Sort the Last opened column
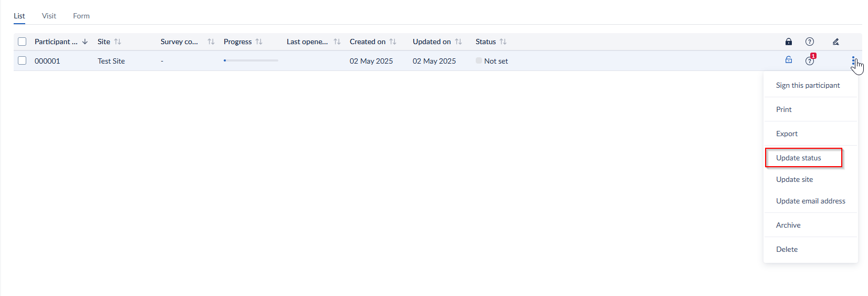Viewport: 868px width, 296px height. point(337,42)
